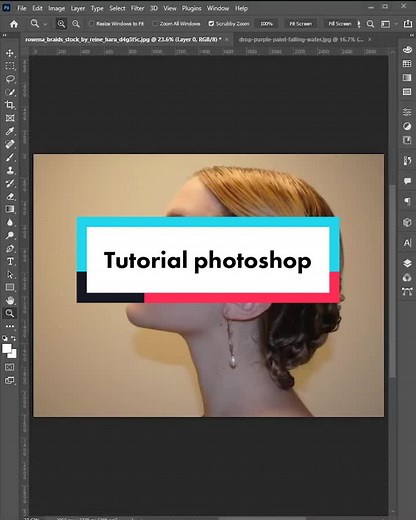Click the Fill Screen button
Viewport: 416px width, 520px height.
click(340, 24)
